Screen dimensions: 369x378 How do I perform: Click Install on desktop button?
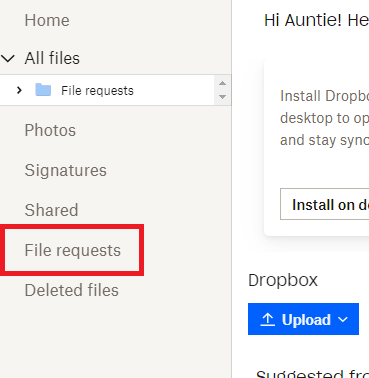324,204
